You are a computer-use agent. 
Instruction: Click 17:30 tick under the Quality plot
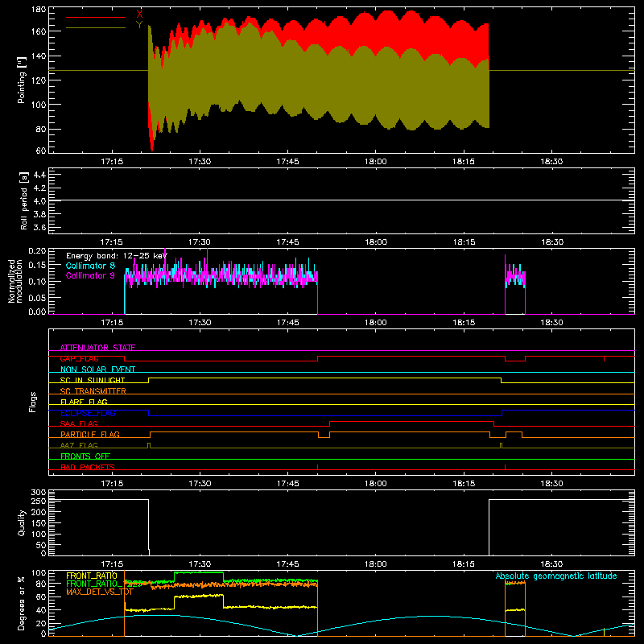(x=200, y=564)
